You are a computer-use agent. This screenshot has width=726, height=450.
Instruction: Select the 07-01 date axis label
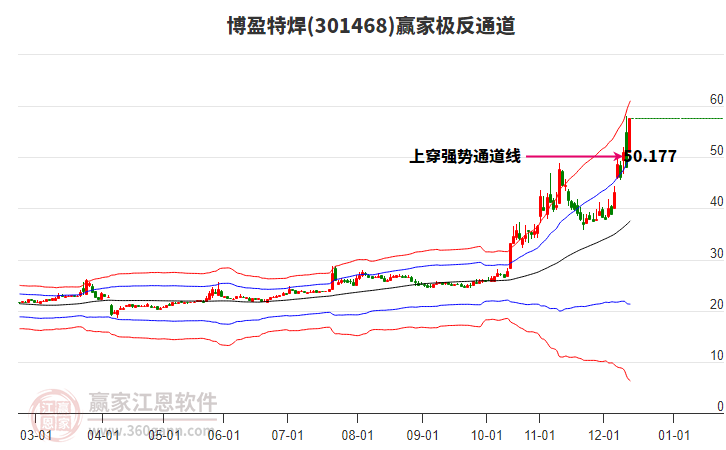coord(288,436)
